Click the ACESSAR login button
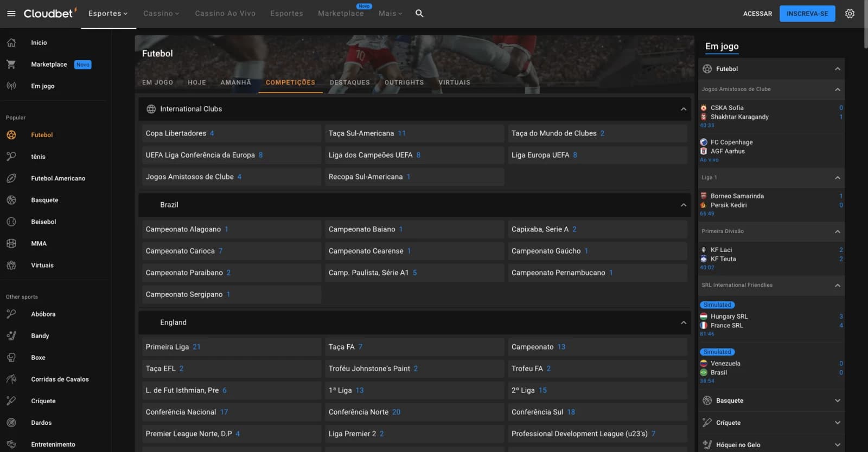 [757, 14]
